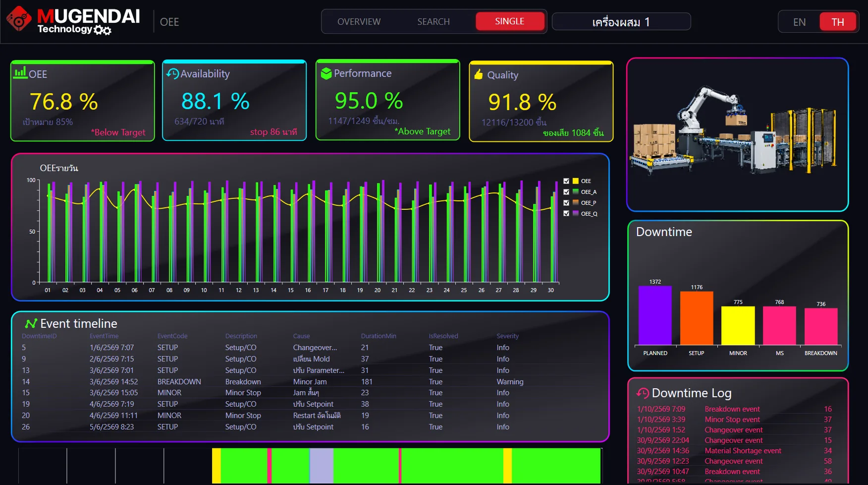This screenshot has height=485, width=868.
Task: Click the OEE 76.8 % value
Action: 64,102
